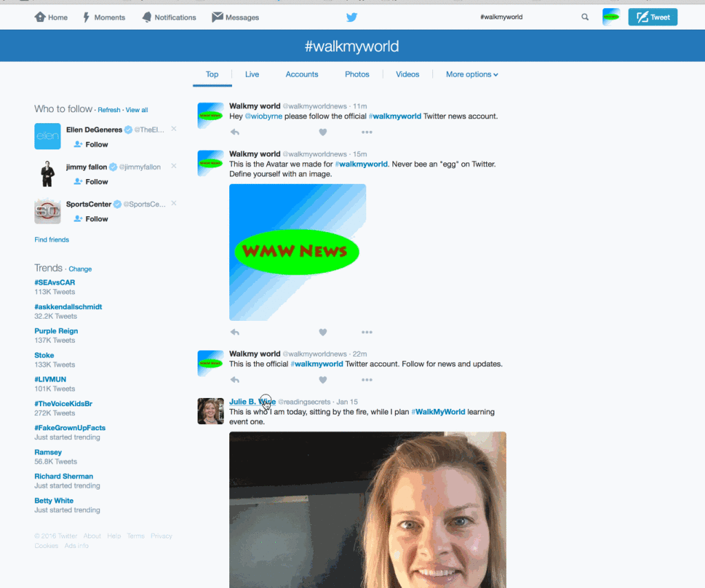Switch to the Videos tab
The width and height of the screenshot is (705, 588).
[x=408, y=74]
